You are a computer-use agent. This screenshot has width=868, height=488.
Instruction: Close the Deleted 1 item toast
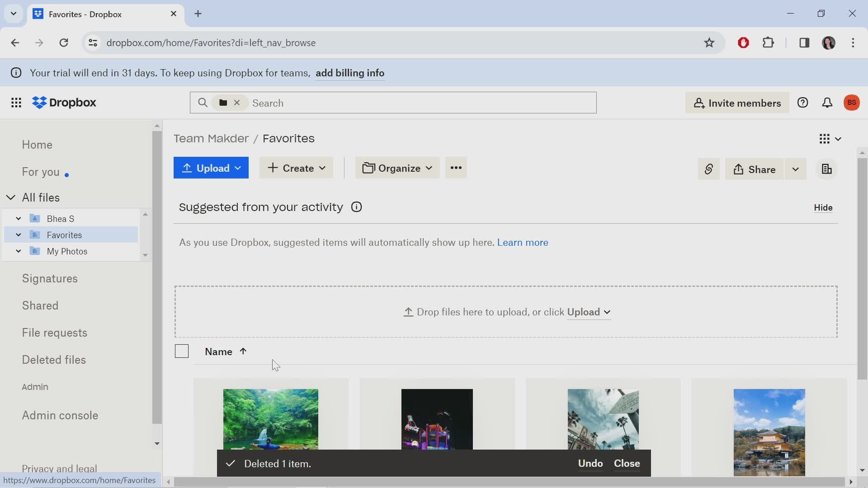627,464
